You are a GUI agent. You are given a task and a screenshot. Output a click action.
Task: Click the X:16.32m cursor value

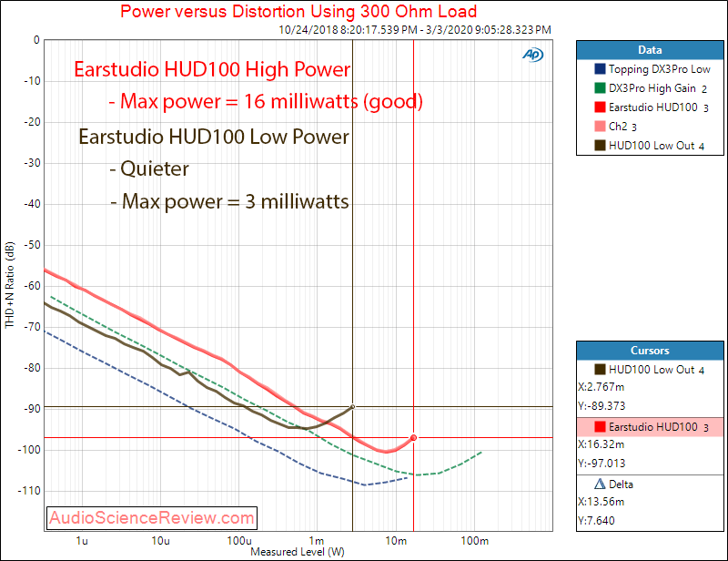(602, 444)
